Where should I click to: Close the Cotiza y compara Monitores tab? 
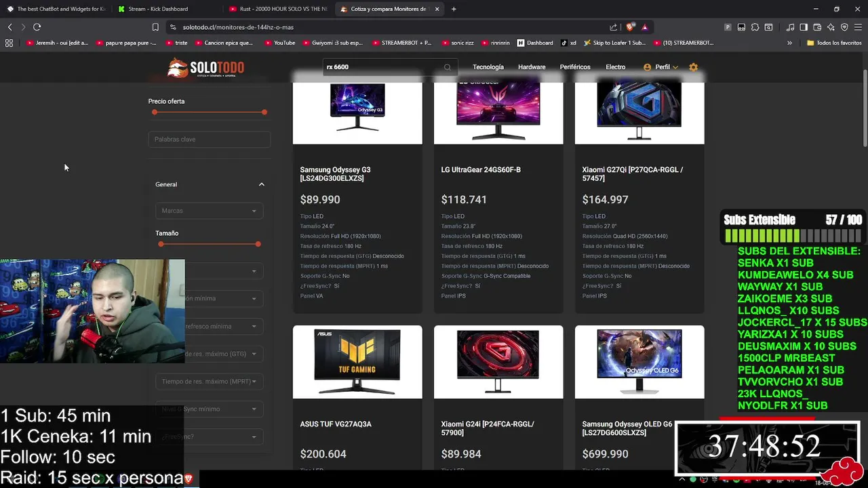tap(437, 9)
